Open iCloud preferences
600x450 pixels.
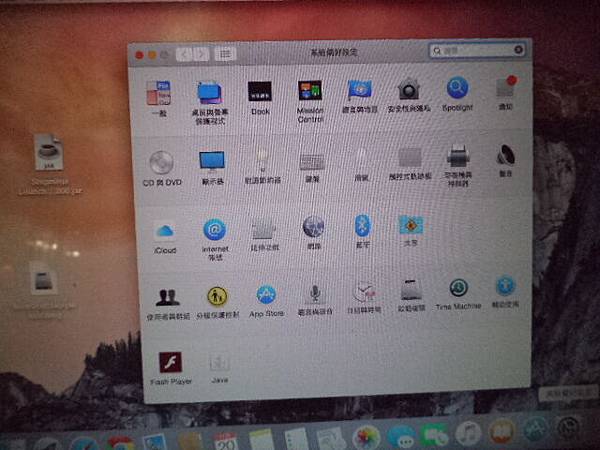165,231
